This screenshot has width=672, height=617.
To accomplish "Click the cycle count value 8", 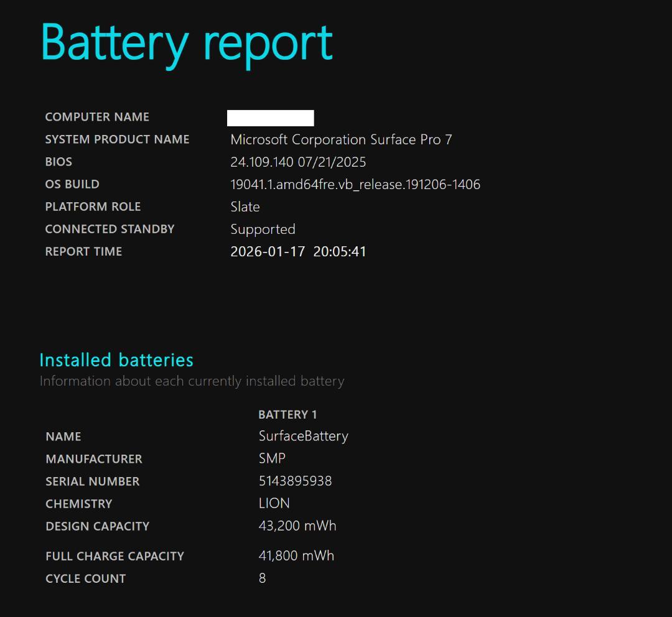I will (x=262, y=578).
